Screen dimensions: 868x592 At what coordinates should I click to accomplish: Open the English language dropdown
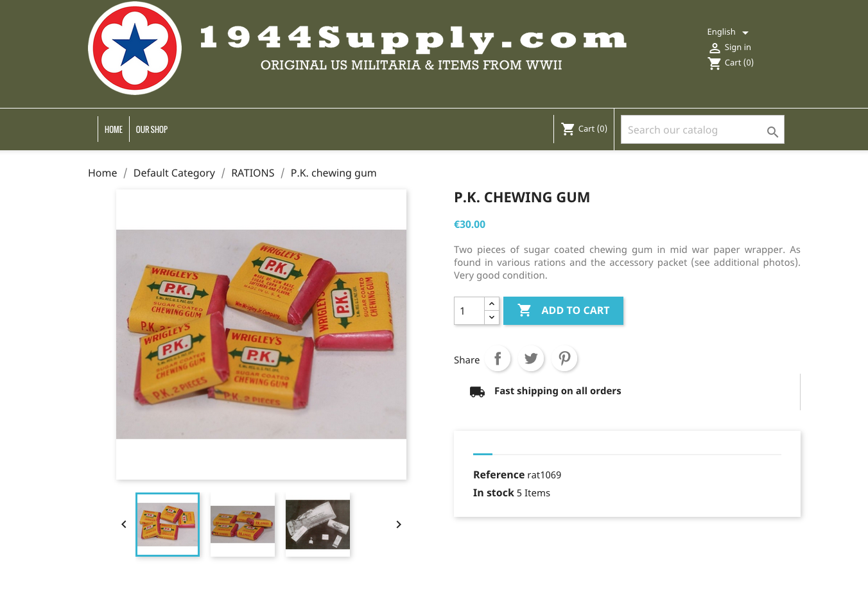728,32
